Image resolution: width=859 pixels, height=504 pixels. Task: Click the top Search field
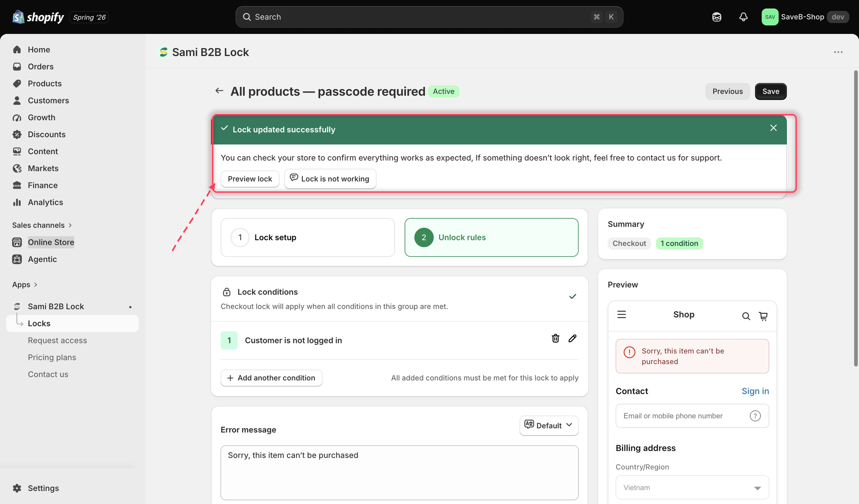pos(429,17)
